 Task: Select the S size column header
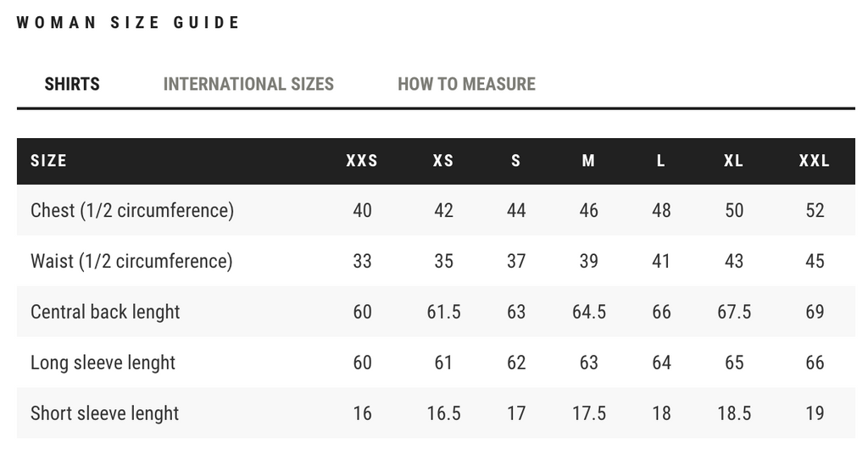point(516,161)
